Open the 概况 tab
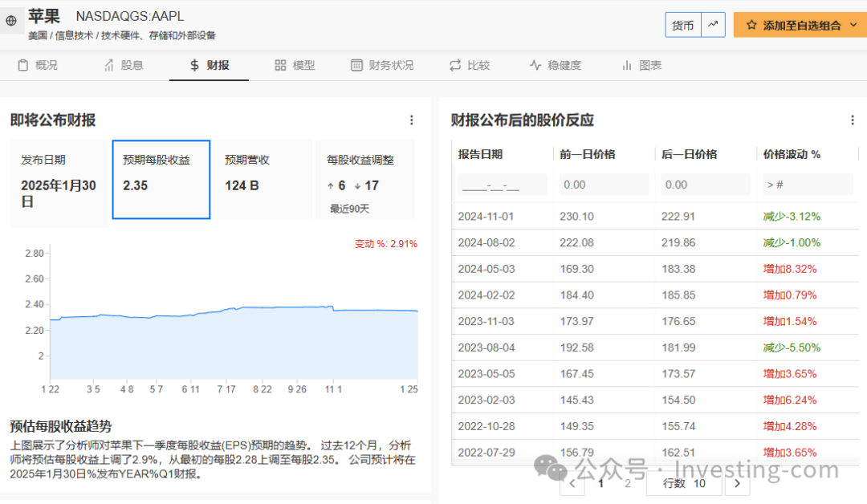 coord(38,65)
